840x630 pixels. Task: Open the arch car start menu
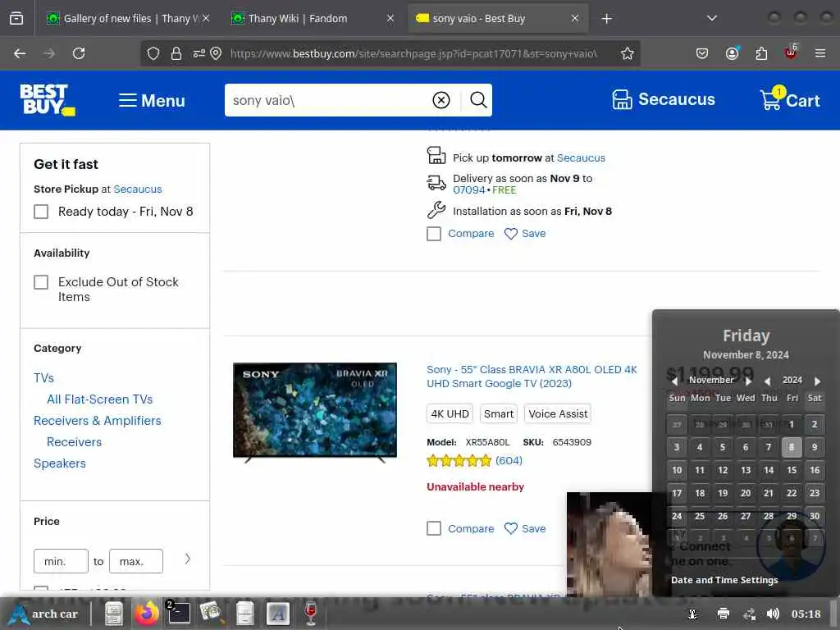tap(44, 614)
